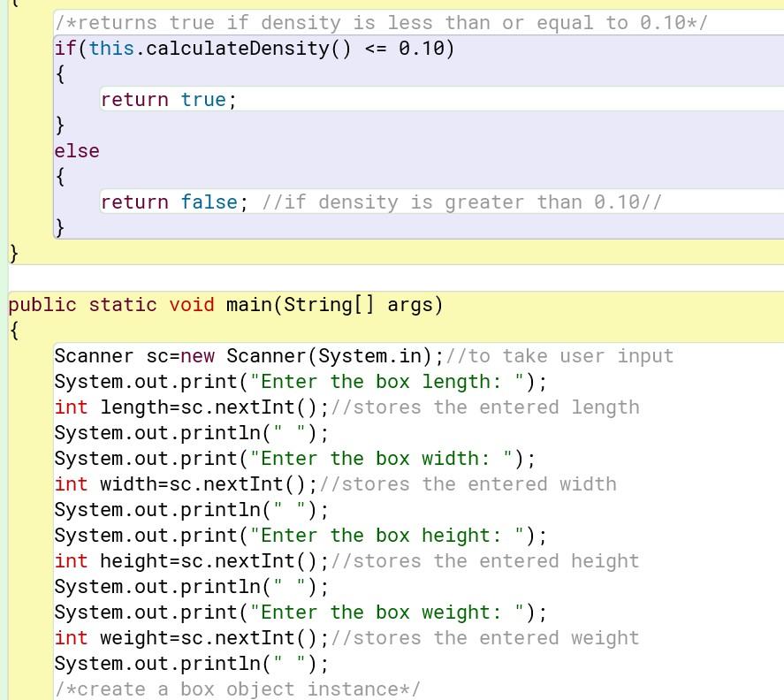Click the else keyword

pos(75,150)
